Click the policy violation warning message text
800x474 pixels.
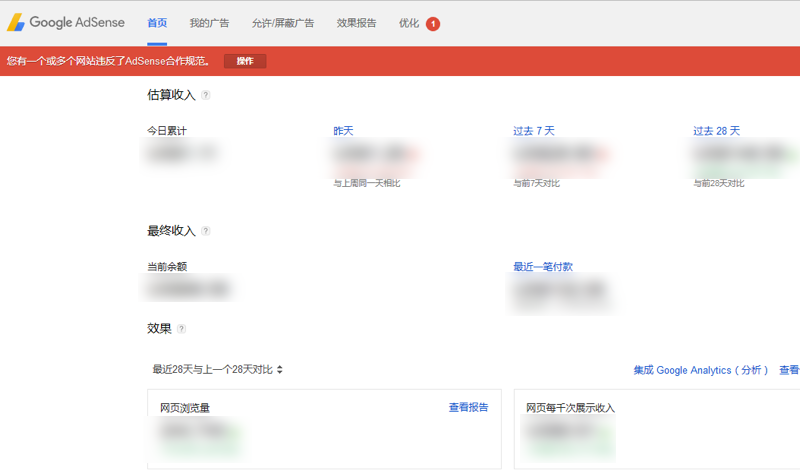(108, 61)
